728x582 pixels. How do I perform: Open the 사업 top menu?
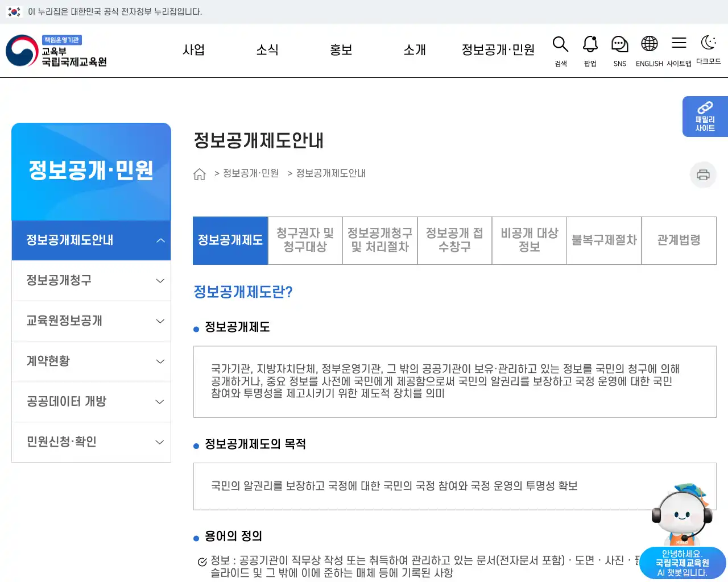pos(193,50)
